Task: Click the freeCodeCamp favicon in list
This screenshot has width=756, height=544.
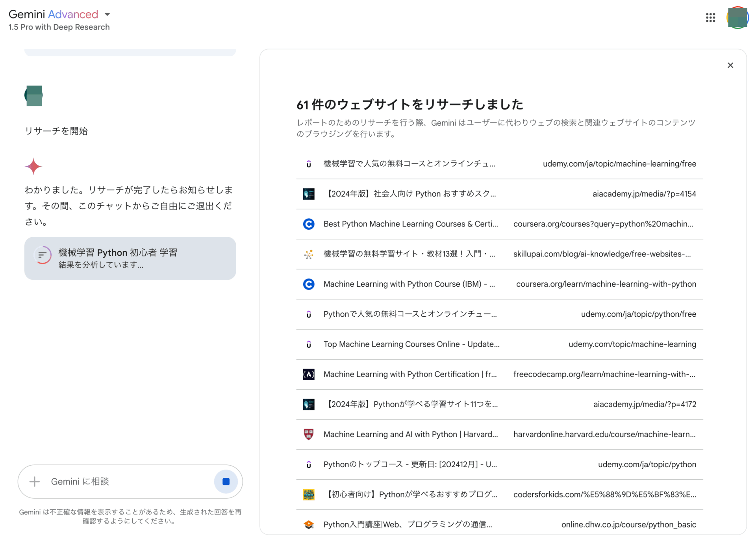Action: pyautogui.click(x=309, y=374)
